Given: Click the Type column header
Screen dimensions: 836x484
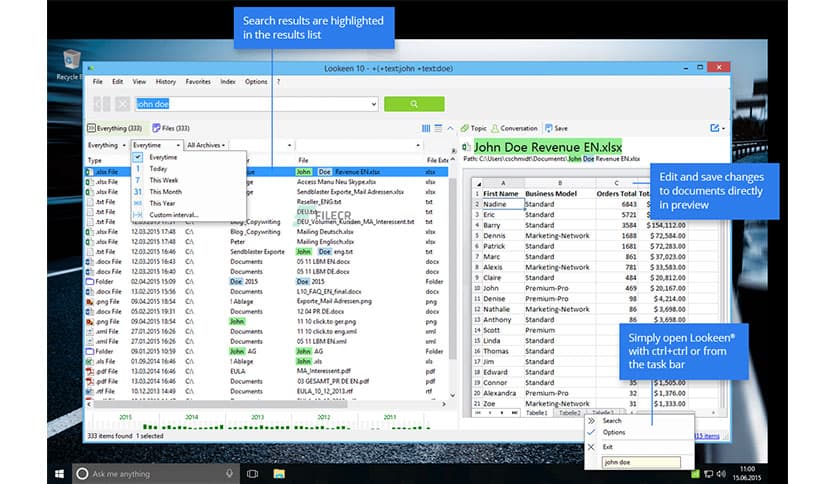Looking at the screenshot, I should (95, 160).
